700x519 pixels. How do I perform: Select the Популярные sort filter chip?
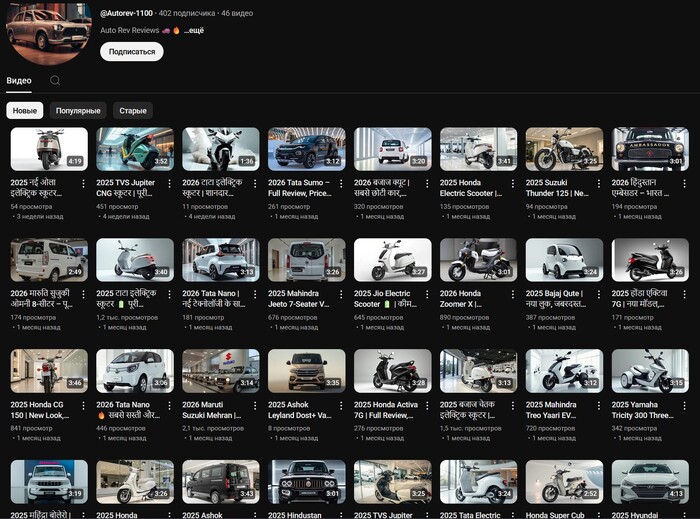pyautogui.click(x=78, y=111)
